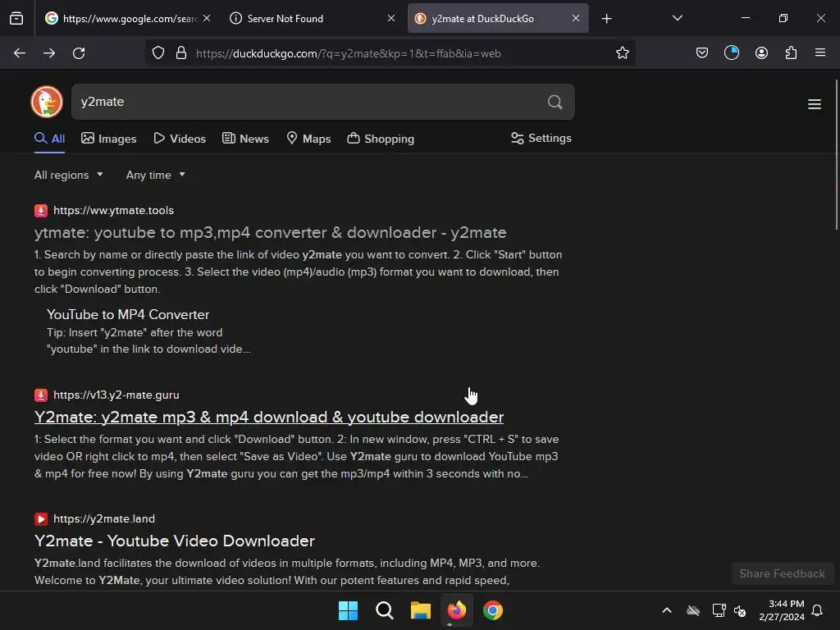Select the All results tab
840x630 pixels.
[x=49, y=139]
